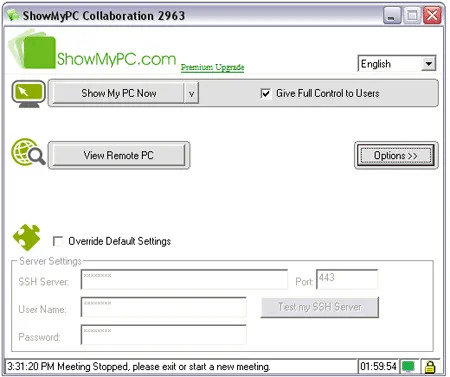Uncheck Give Full Control to Users

tap(265, 94)
